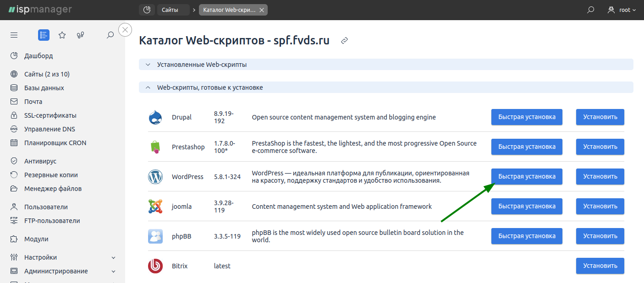The image size is (644, 283).
Task: Toggle the hamburger menu in sidebar
Action: pos(14,35)
